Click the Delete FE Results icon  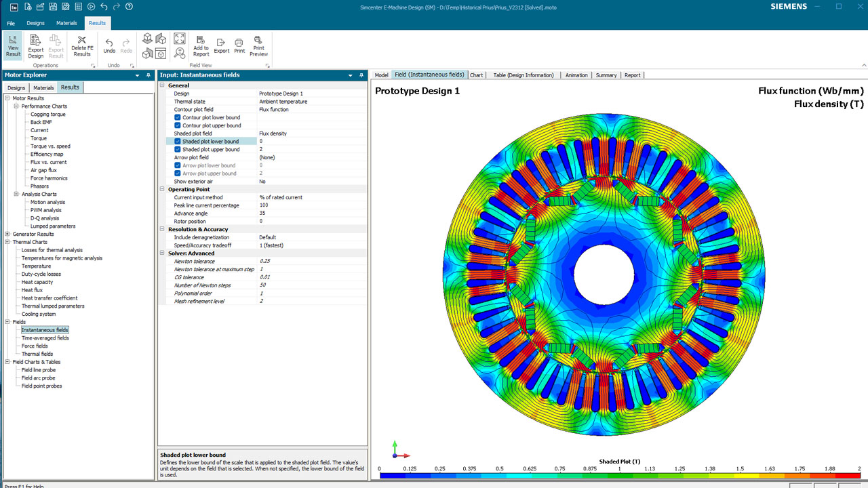[82, 45]
